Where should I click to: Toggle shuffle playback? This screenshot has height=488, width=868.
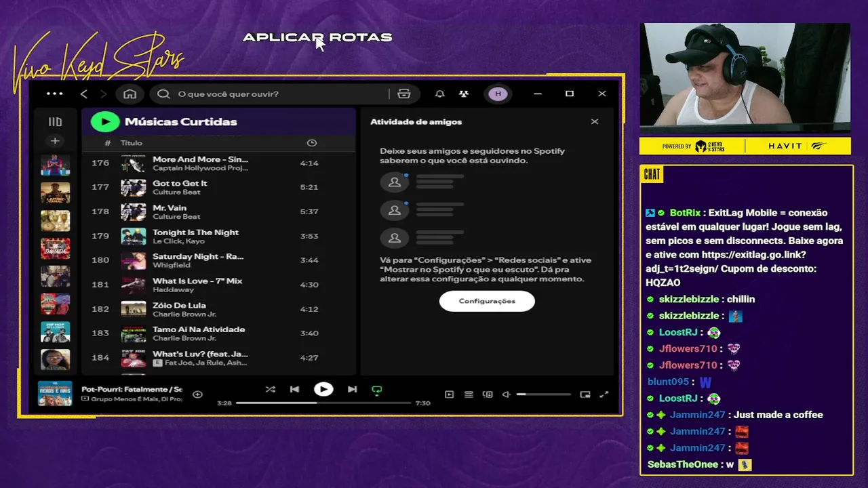(271, 389)
